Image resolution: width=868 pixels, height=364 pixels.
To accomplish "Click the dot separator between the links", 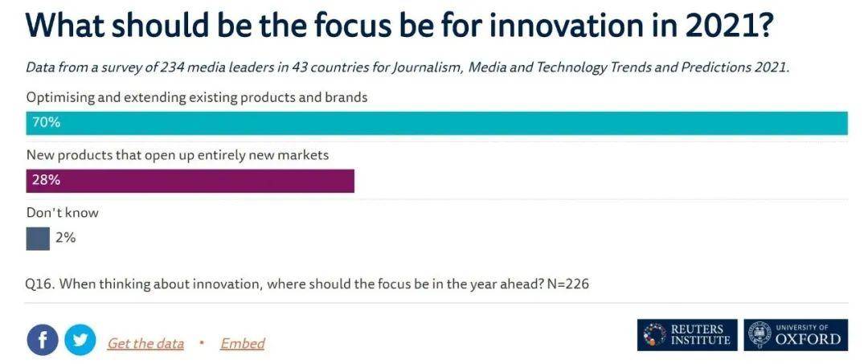I will (202, 342).
